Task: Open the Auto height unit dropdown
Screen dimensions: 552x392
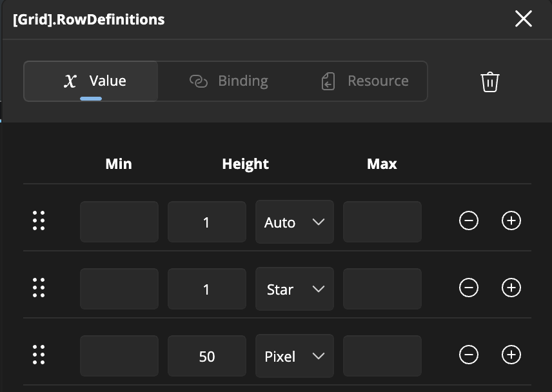Action: coord(294,222)
